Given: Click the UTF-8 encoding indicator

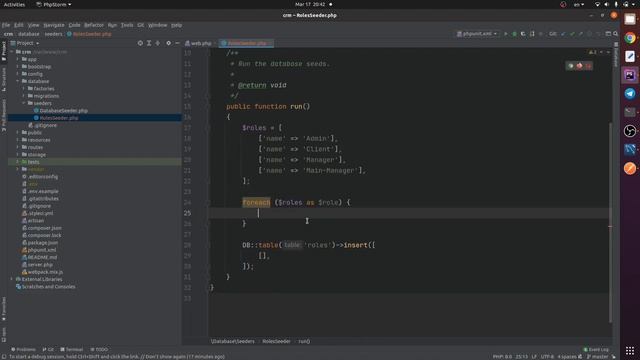Looking at the screenshot, I should coord(547,357).
